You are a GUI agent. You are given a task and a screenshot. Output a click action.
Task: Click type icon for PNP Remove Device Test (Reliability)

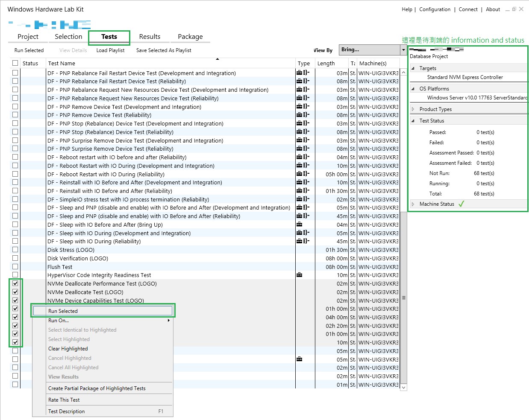[303, 115]
